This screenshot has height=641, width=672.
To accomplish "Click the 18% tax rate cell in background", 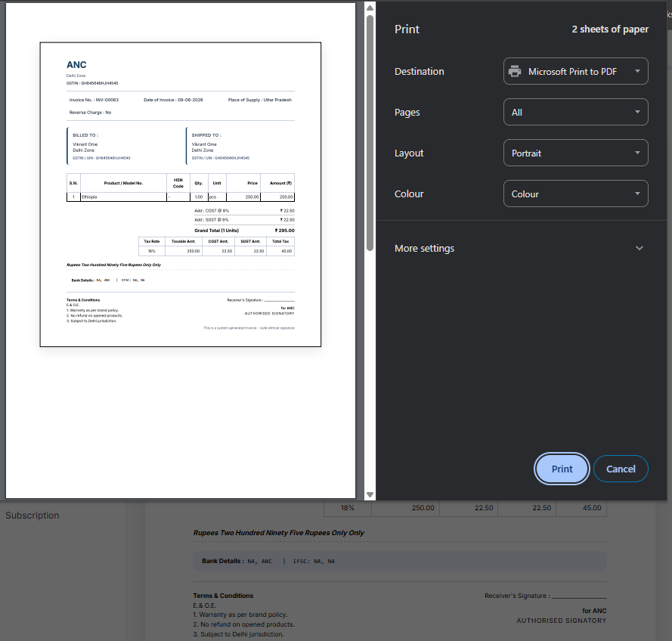I will coord(348,508).
